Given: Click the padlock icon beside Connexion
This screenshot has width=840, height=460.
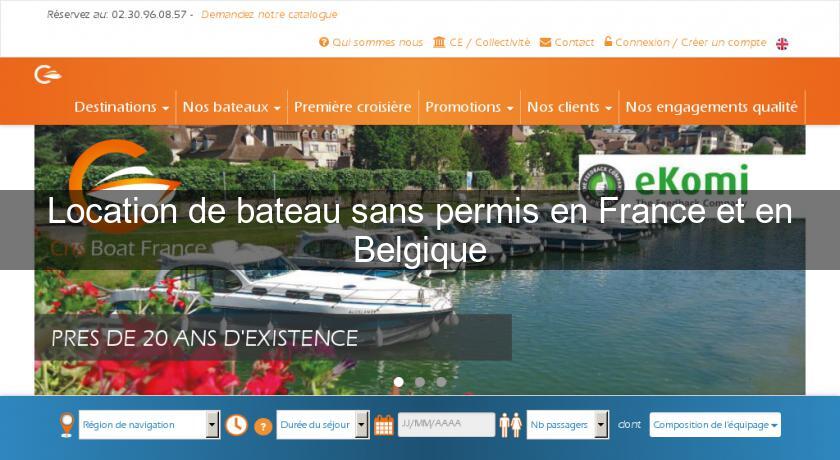Looking at the screenshot, I should (608, 41).
